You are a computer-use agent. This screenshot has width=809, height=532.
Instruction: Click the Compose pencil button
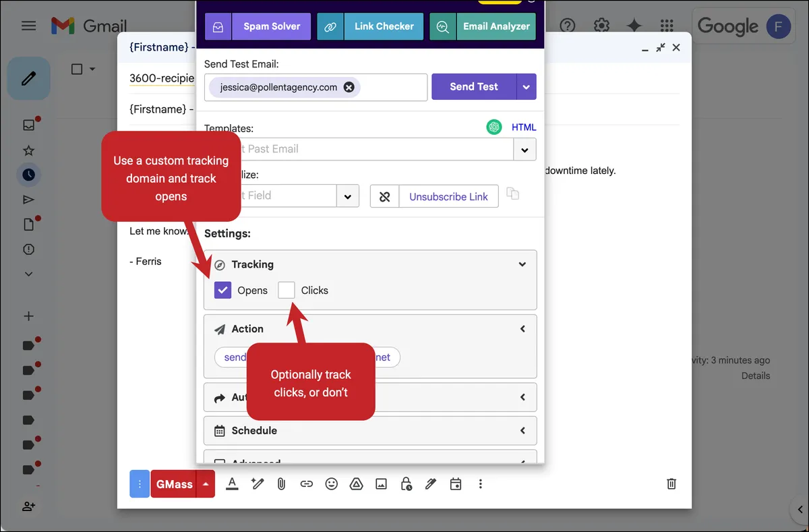(x=28, y=79)
